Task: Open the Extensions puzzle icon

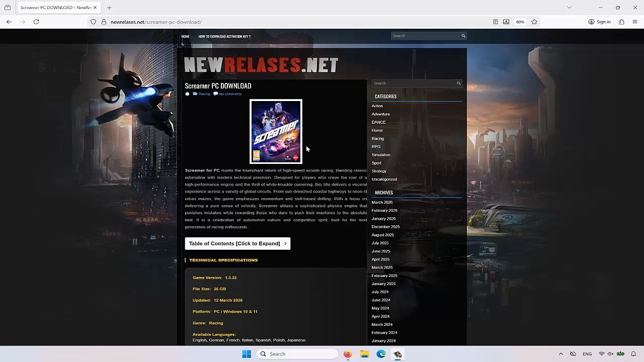Action: pos(621,22)
